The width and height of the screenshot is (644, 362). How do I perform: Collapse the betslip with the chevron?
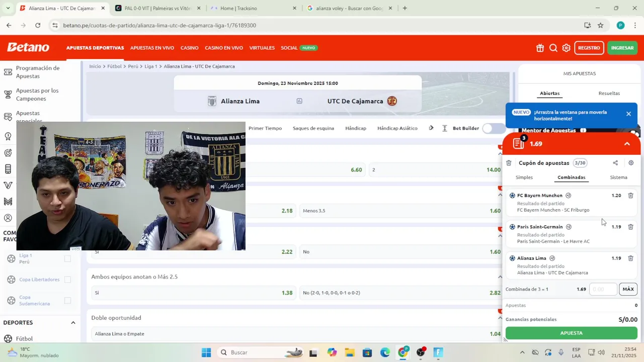coord(627,144)
